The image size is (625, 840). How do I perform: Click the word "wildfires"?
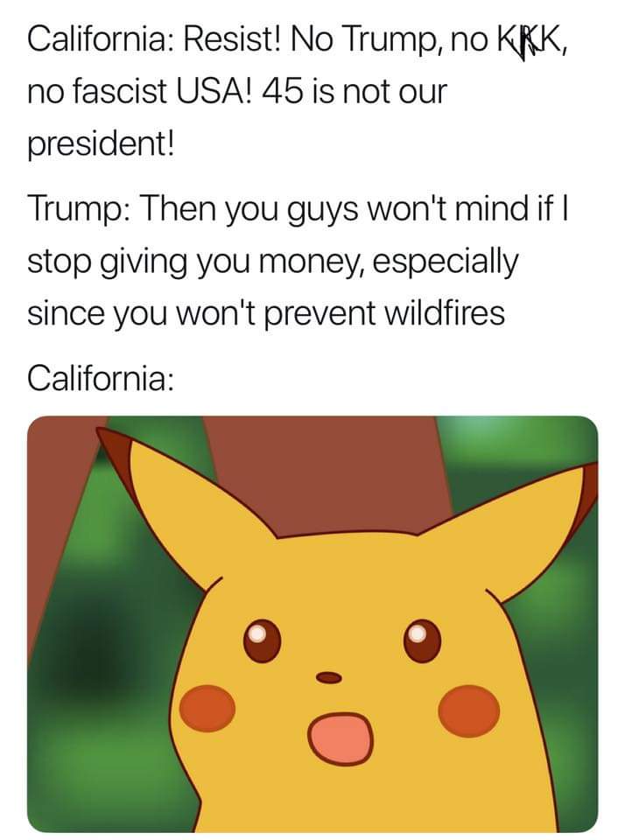point(445,313)
